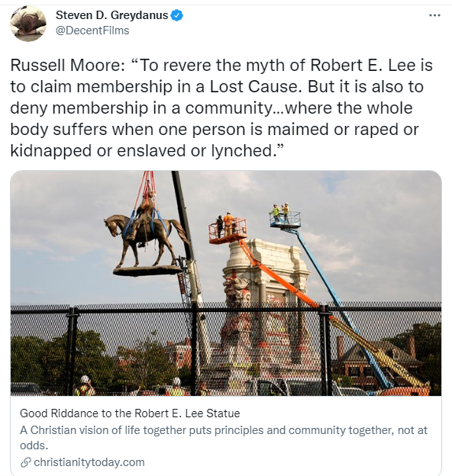Click the blue verified badge icon
This screenshot has width=452, height=476.
coord(177,15)
